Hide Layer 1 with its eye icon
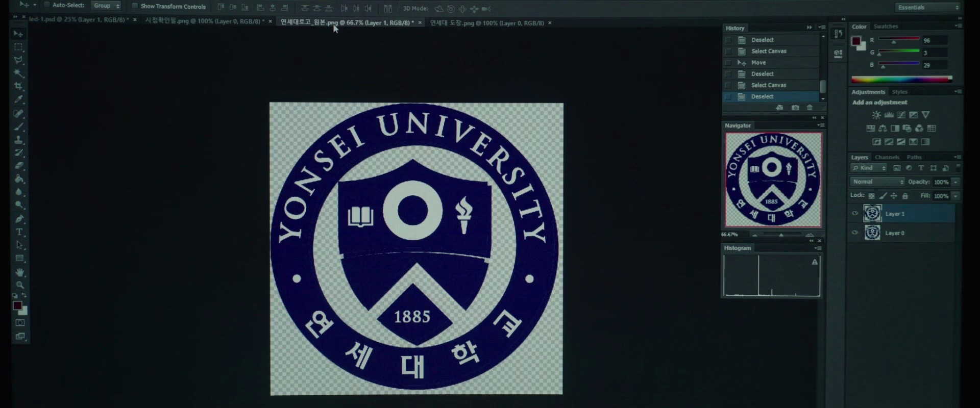This screenshot has height=408, width=980. coord(855,214)
